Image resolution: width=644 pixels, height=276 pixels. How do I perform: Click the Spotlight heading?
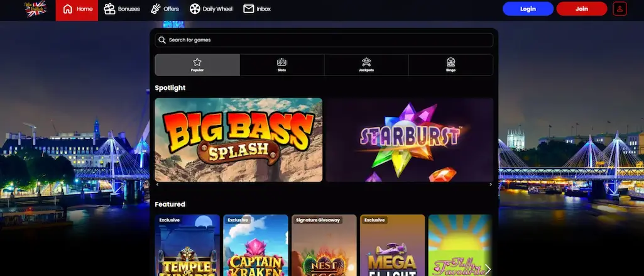(170, 88)
